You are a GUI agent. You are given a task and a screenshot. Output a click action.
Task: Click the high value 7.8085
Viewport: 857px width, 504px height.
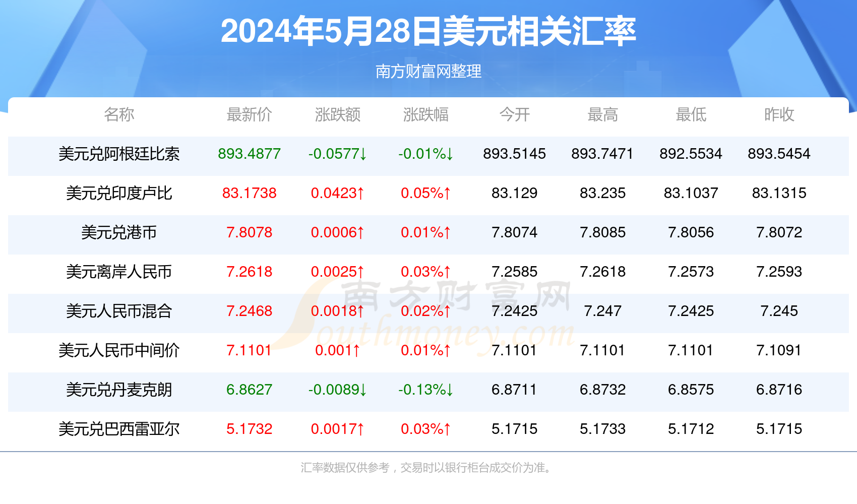(x=602, y=232)
